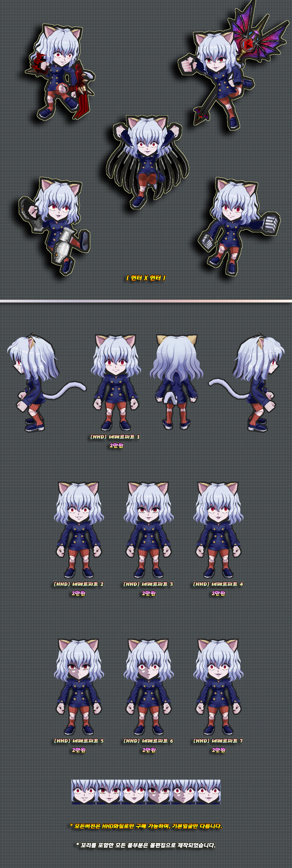Select the character above 네페르피트 3

149,530
